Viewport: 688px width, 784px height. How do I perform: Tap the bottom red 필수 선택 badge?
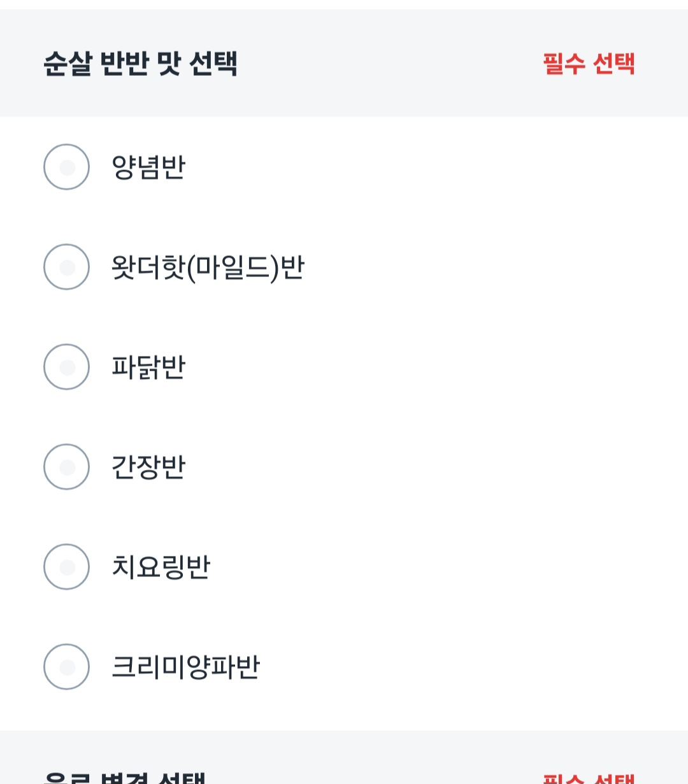[x=589, y=778]
